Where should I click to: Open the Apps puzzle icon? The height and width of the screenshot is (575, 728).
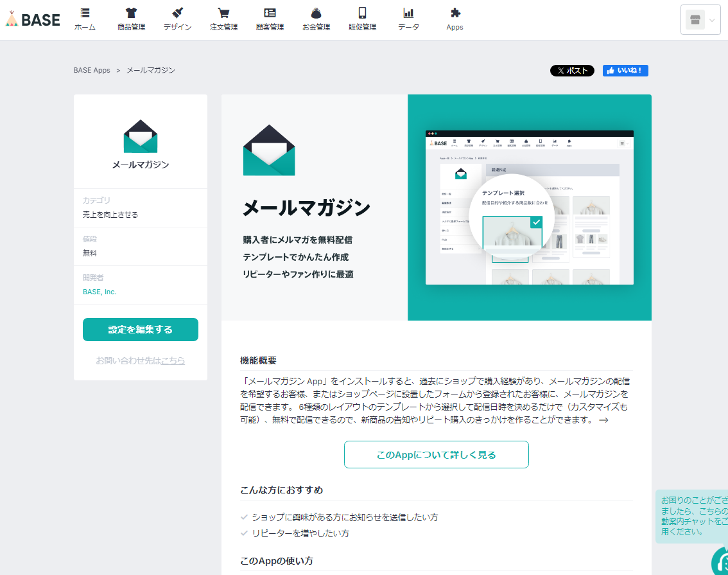(455, 13)
